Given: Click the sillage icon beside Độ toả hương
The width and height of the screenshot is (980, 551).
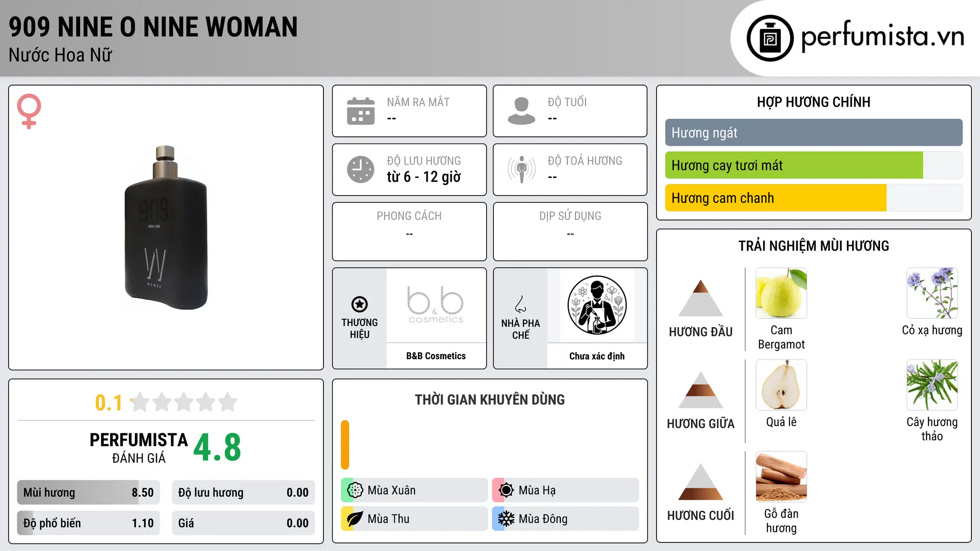Looking at the screenshot, I should click(521, 169).
